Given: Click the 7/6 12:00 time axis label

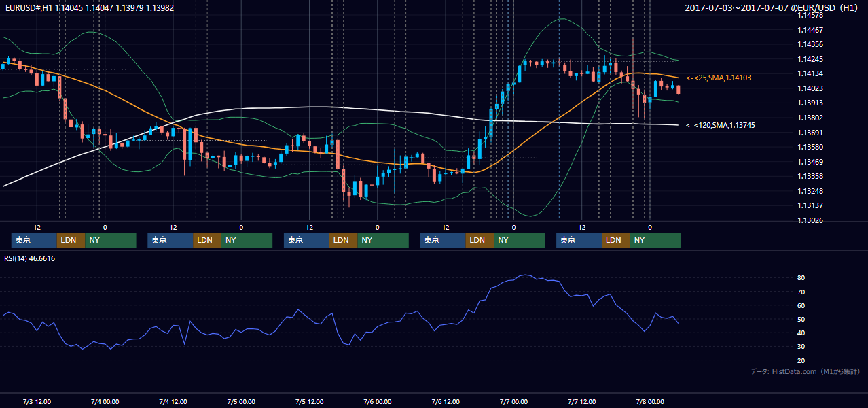Looking at the screenshot, I should point(446,401).
